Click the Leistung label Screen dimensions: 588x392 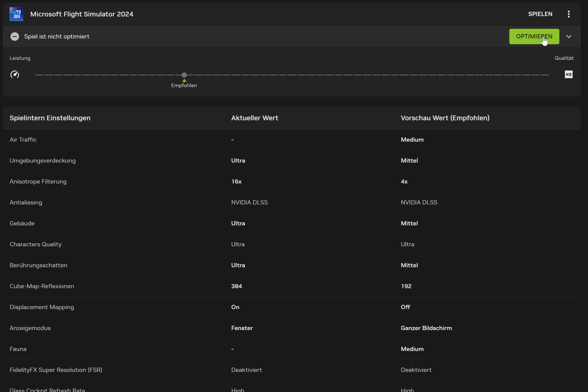[x=20, y=58]
